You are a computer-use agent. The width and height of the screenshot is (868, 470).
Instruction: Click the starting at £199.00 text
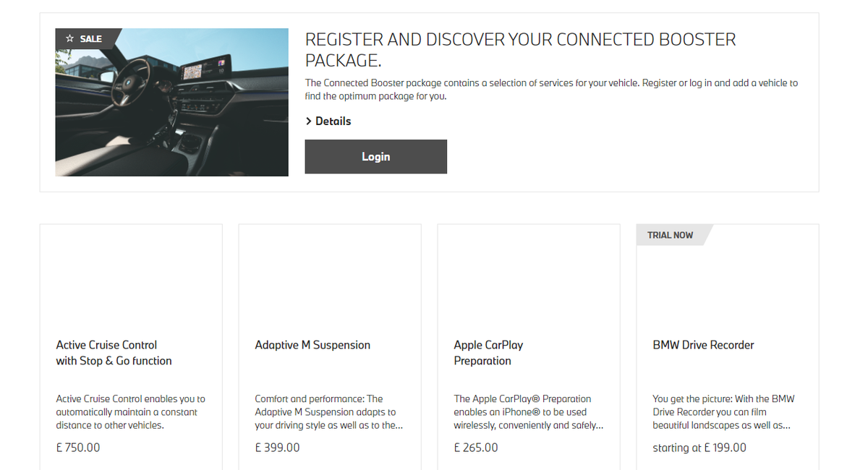[x=699, y=447]
